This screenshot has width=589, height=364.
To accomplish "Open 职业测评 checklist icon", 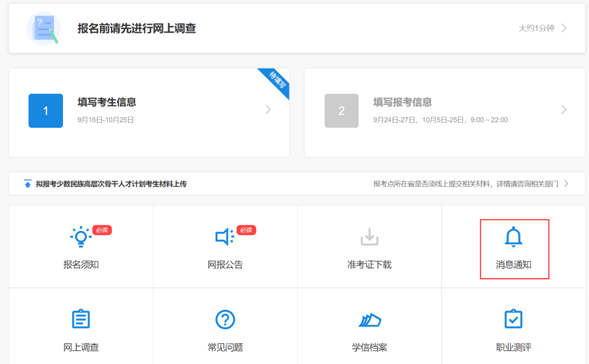I will coord(514,319).
